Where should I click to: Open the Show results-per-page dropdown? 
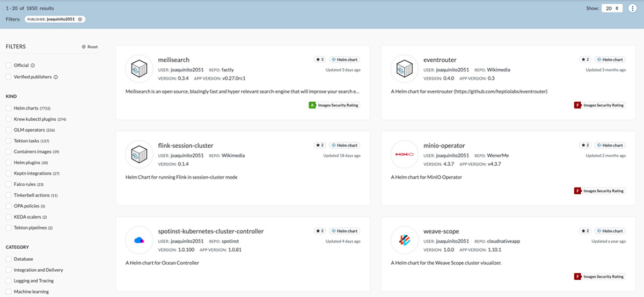612,9
